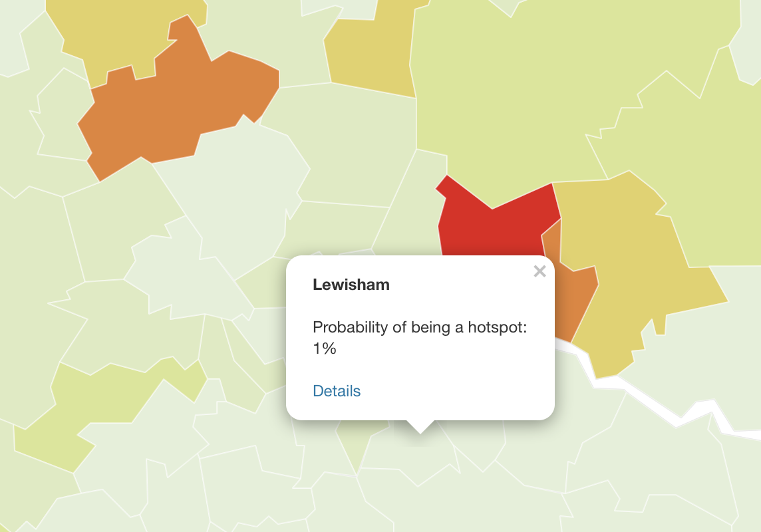Image resolution: width=761 pixels, height=532 pixels.
Task: Open the Details link in popup
Action: [337, 391]
